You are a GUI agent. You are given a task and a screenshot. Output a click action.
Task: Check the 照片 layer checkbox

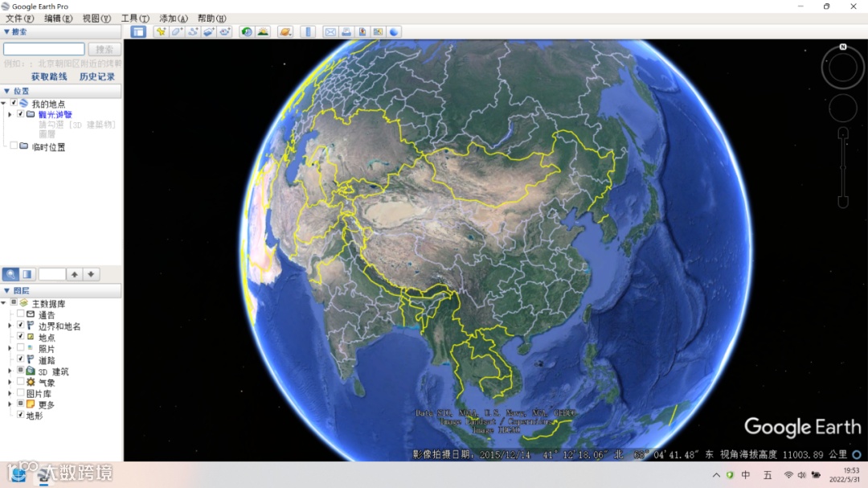pos(20,348)
